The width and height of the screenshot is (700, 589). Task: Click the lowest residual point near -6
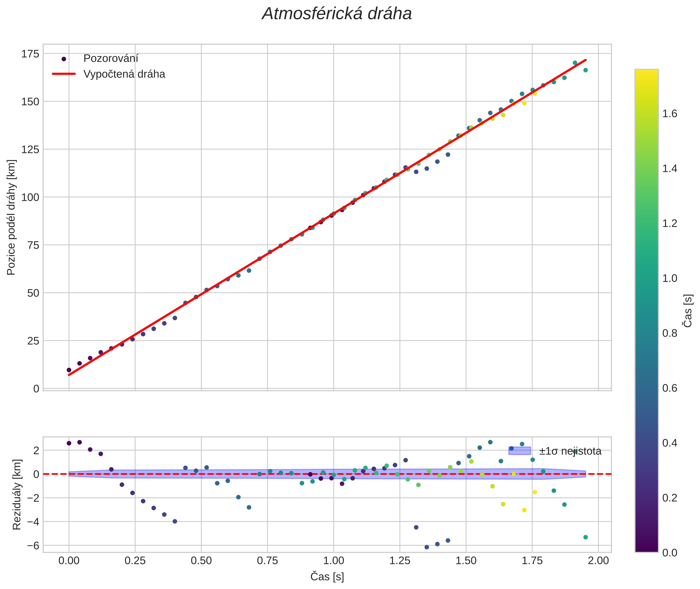[x=426, y=547]
